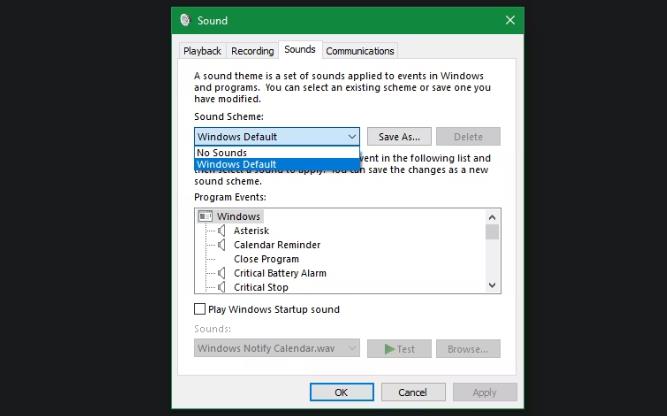Click the Delete scheme button
Viewport: 667px width, 416px height.
468,137
